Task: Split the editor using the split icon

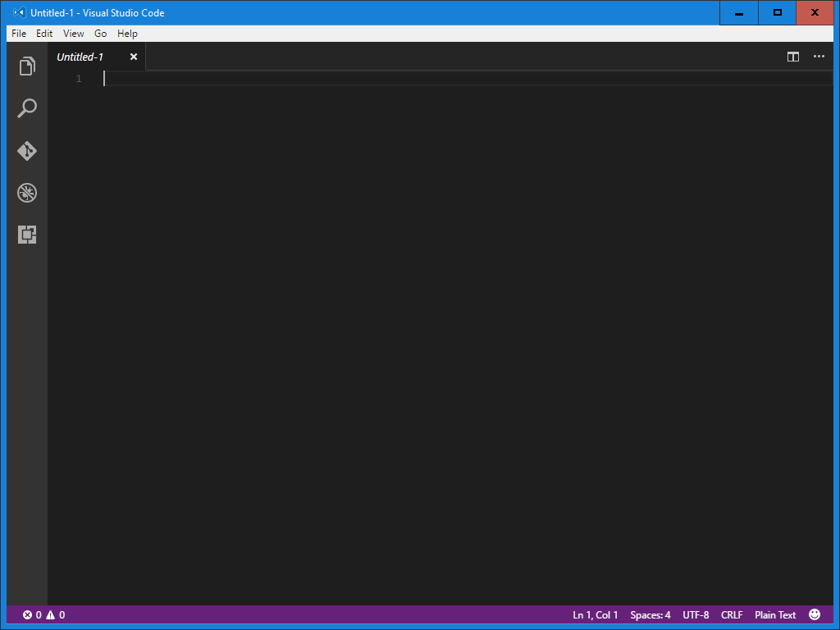Action: click(x=792, y=57)
